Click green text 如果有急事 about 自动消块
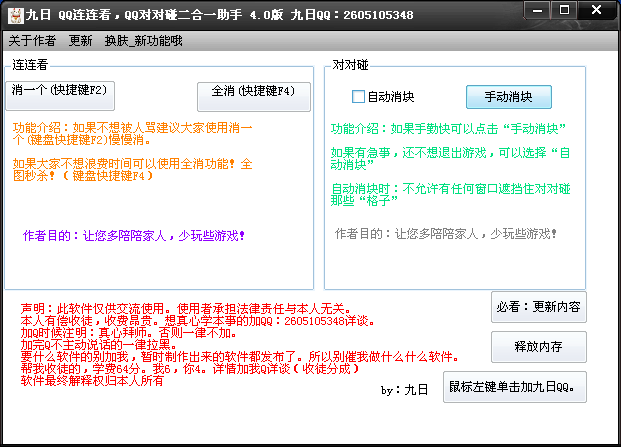 click(x=450, y=159)
